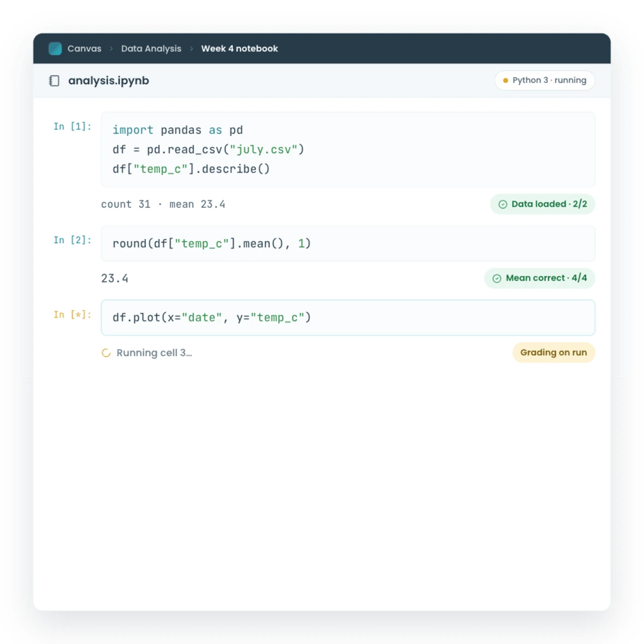Click the Data loaded 2/2 badge
Screen dimensions: 644x644
542,204
